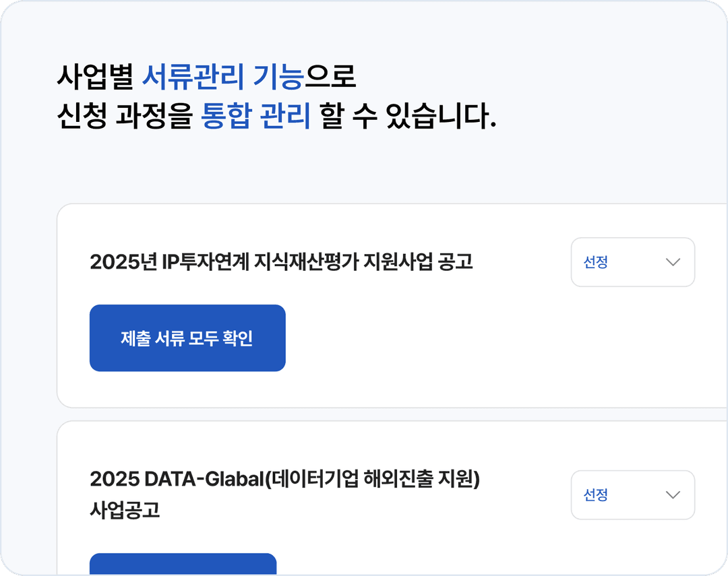Open the 선정 status dropdown on the IP투자연계 card
This screenshot has width=728, height=576.
tap(632, 263)
